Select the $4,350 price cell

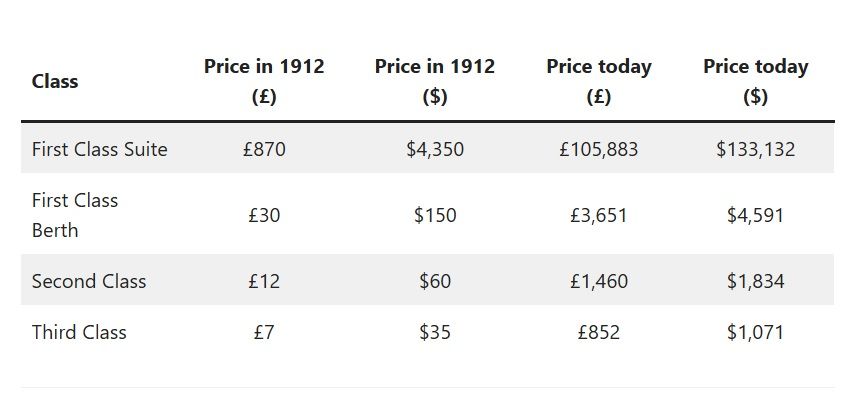(x=435, y=149)
